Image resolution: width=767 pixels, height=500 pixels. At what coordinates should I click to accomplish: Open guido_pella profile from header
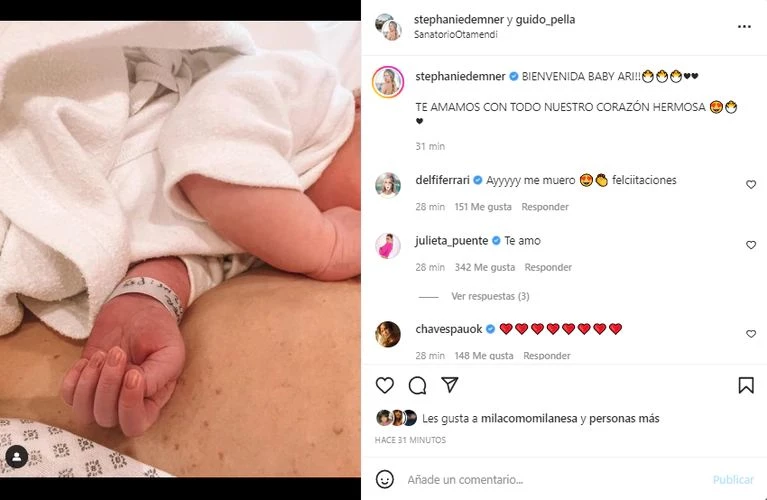(545, 20)
